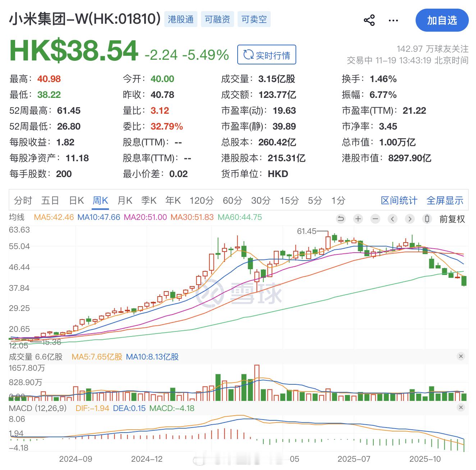Click the 2025-10 date axis label
Image resolution: width=476 pixels, height=470 pixels.
point(425,459)
